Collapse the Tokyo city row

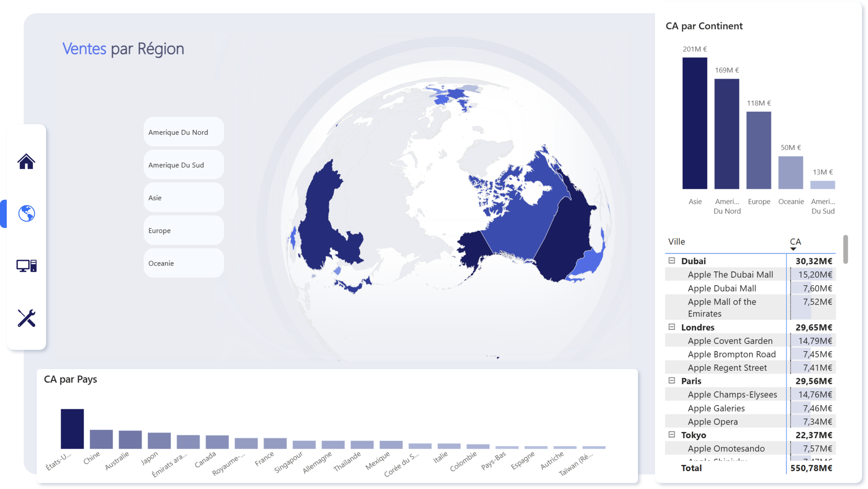click(x=671, y=434)
